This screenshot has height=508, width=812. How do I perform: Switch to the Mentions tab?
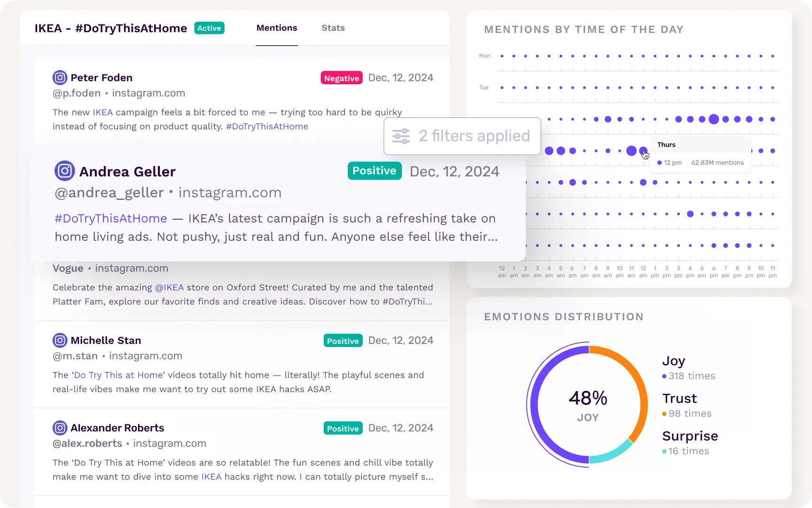tap(277, 28)
